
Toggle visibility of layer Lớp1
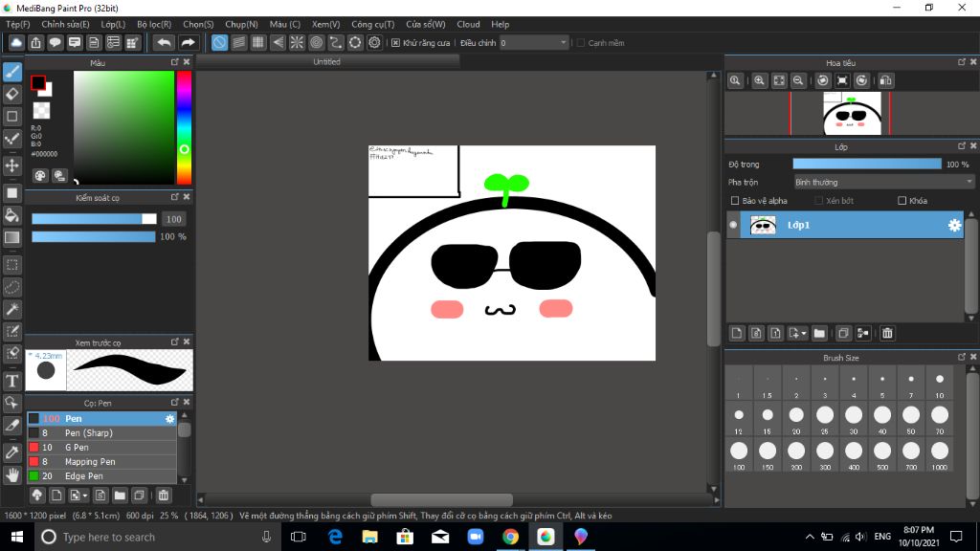click(733, 225)
